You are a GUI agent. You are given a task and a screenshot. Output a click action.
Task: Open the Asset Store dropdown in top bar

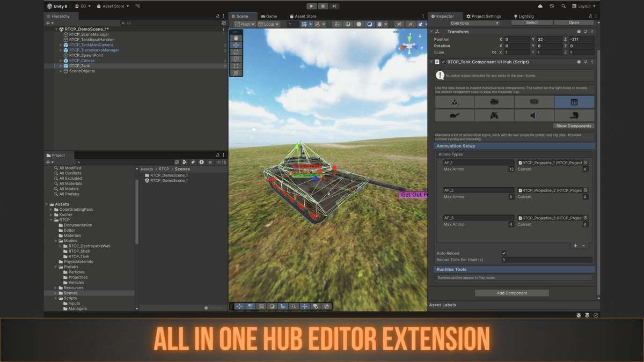[114, 6]
